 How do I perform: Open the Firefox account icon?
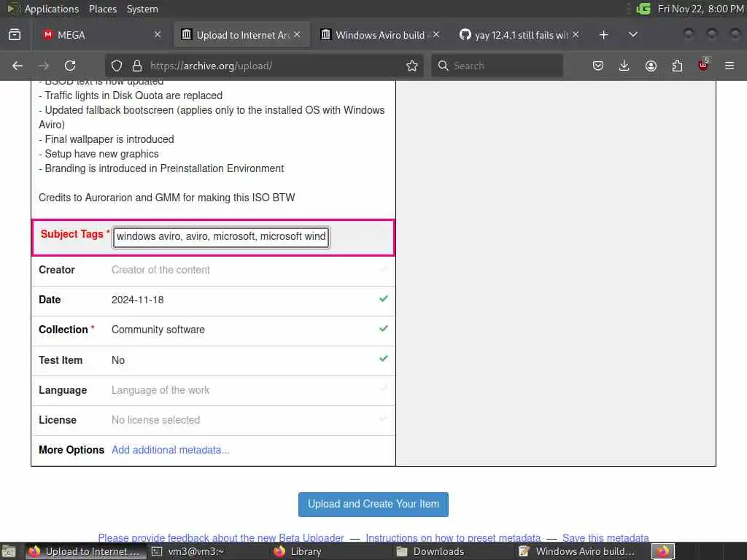point(651,66)
